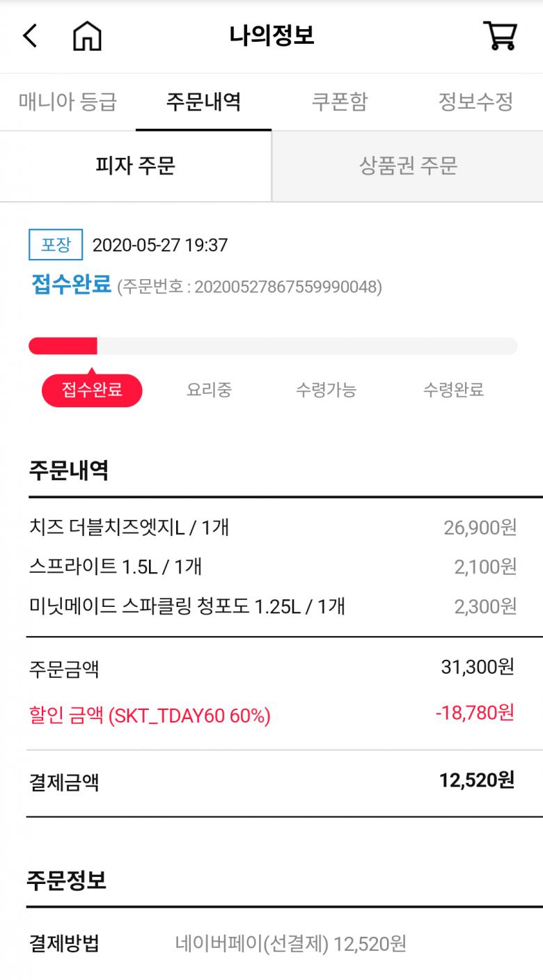Tap the 치즈 더블치즈엣지L order item
This screenshot has height=980, width=543.
click(129, 528)
